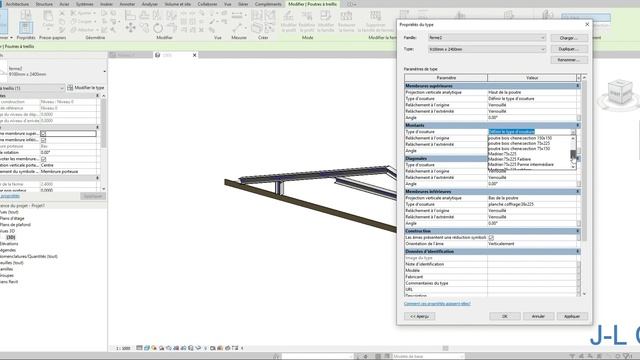The width and height of the screenshot is (640, 360).
Task: Click the << Aperçu button
Action: pyautogui.click(x=419, y=316)
